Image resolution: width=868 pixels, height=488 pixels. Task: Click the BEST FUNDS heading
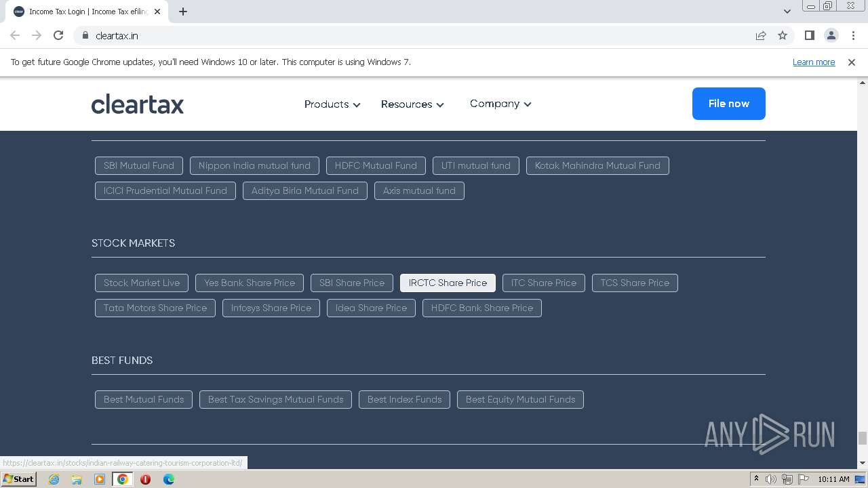point(122,360)
